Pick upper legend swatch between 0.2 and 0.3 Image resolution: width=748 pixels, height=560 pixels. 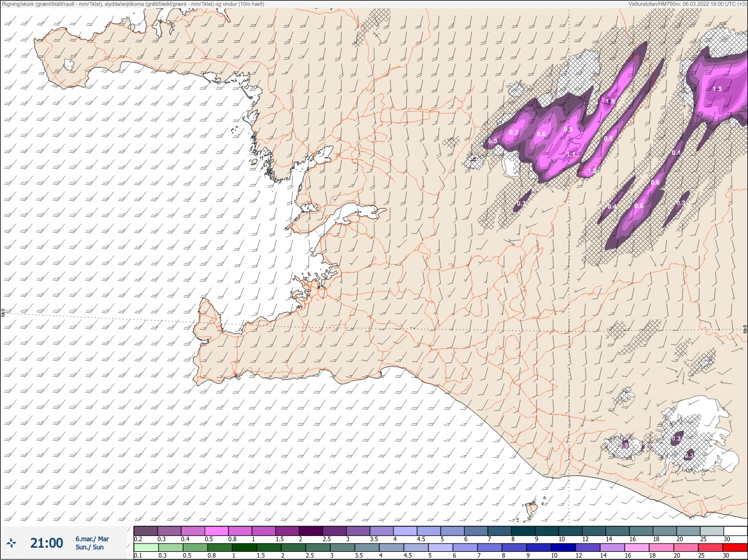tap(146, 531)
